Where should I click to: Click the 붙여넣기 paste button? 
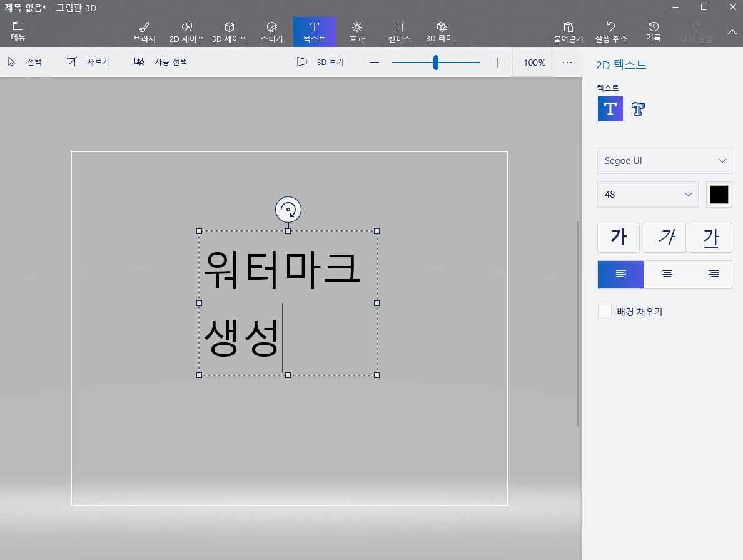pyautogui.click(x=568, y=32)
